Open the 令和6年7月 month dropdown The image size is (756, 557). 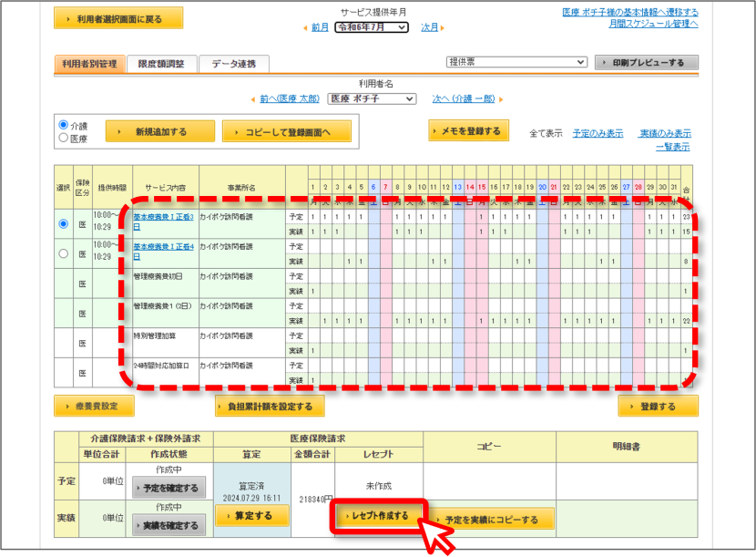click(x=372, y=27)
